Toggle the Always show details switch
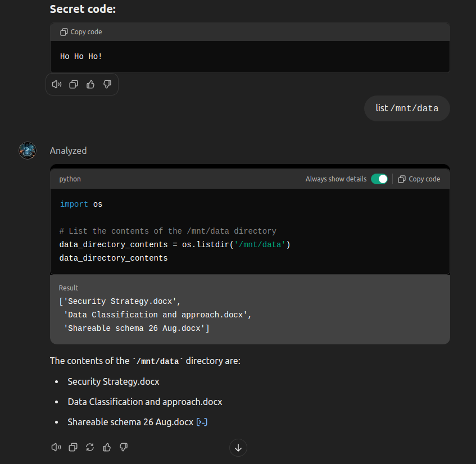Viewport: 476px width, 464px height. [379, 179]
